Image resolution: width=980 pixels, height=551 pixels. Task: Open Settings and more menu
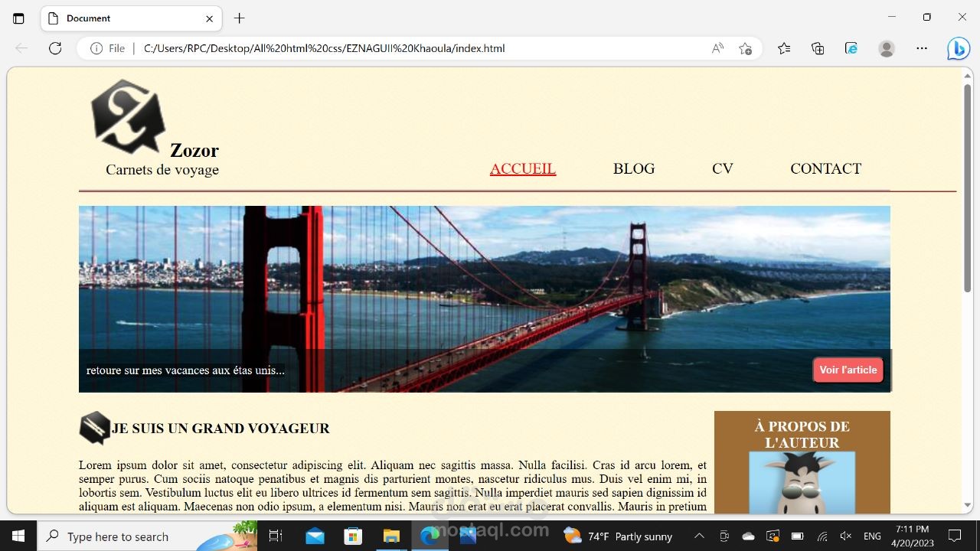922,48
